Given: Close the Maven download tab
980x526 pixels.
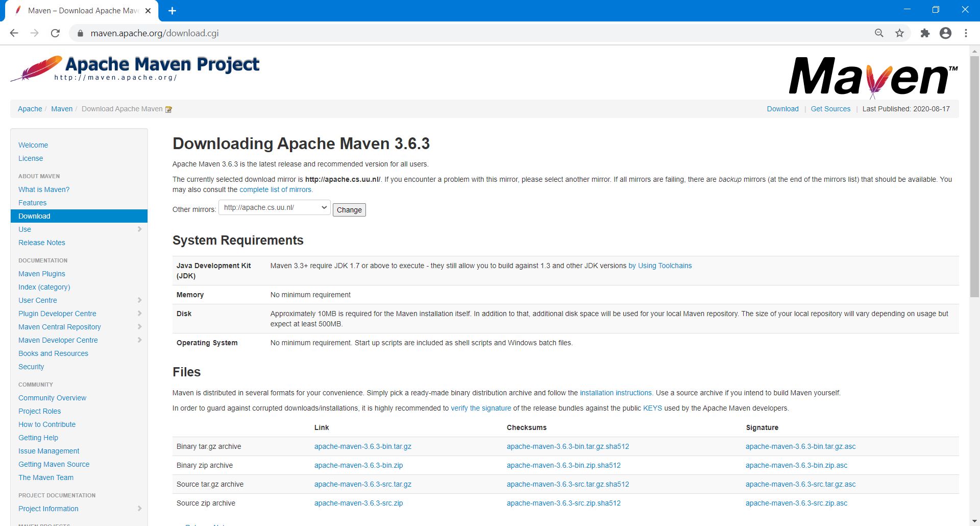Looking at the screenshot, I should tap(148, 11).
